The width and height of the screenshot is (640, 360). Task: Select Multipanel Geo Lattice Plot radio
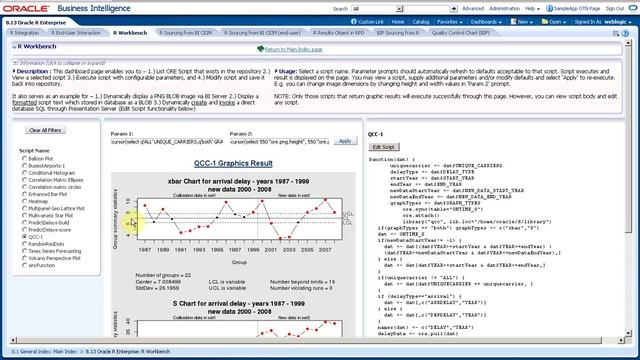tap(24, 208)
